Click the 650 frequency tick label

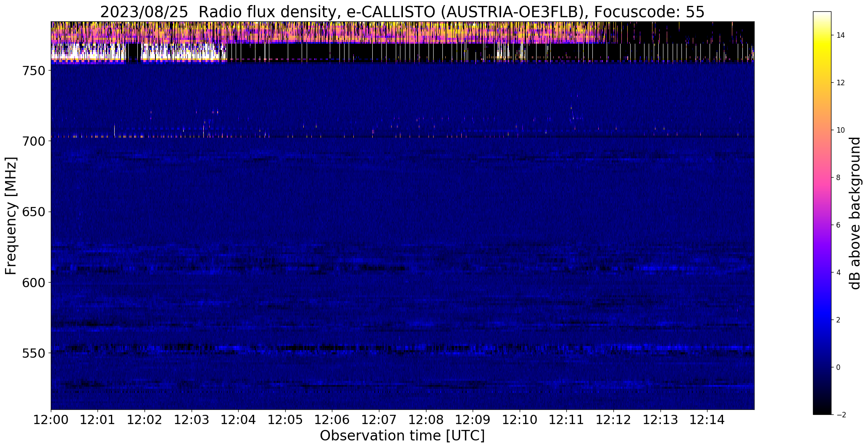pyautogui.click(x=34, y=212)
